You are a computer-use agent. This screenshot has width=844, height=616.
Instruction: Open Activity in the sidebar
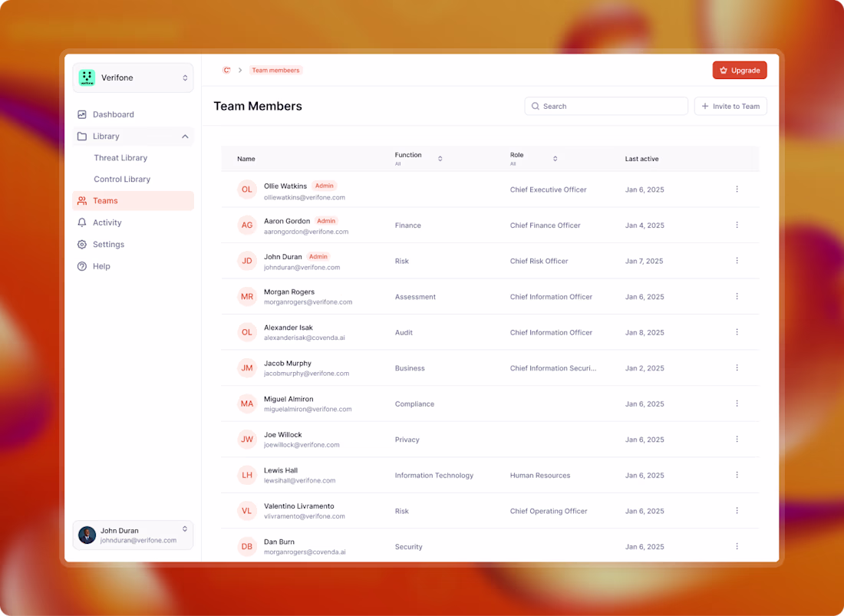tap(133, 222)
